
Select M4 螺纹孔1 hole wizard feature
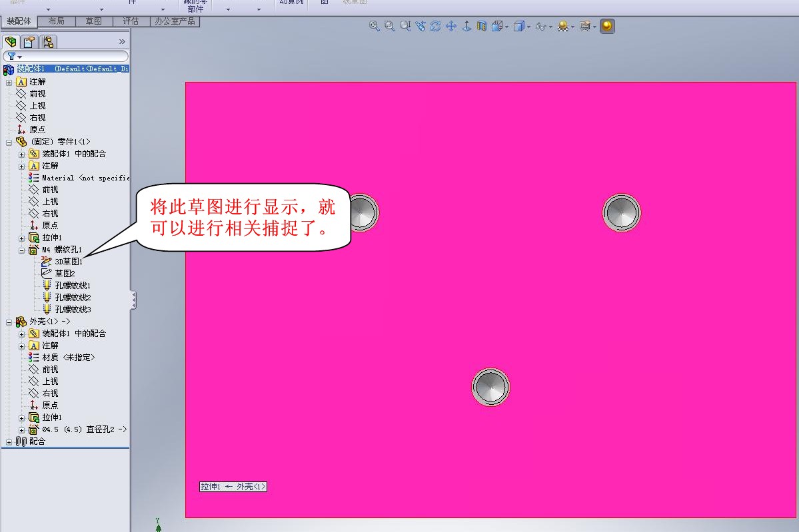pyautogui.click(x=62, y=250)
